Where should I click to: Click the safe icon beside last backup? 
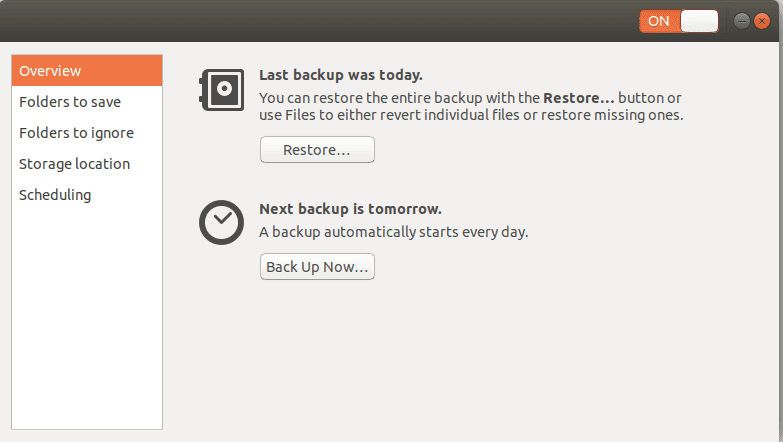tap(220, 90)
